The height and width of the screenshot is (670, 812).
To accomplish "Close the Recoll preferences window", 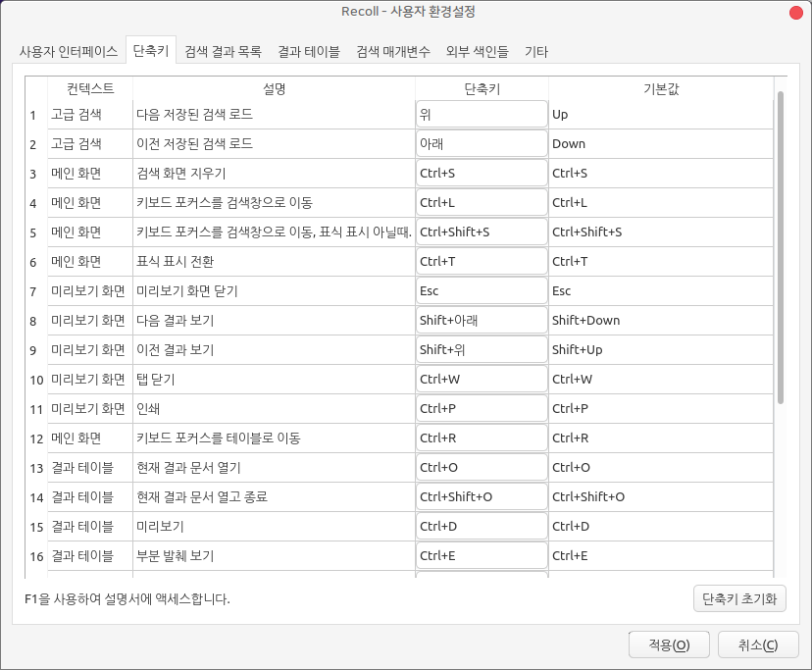I will 796,12.
